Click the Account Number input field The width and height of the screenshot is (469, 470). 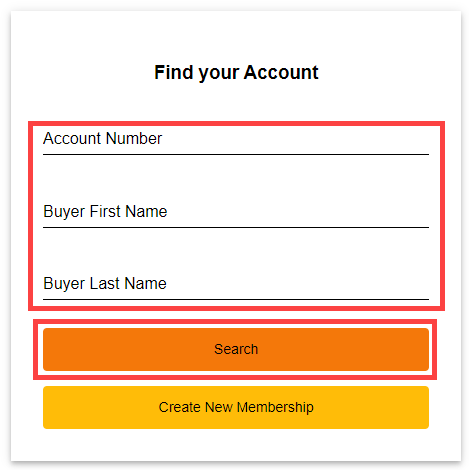pos(236,141)
